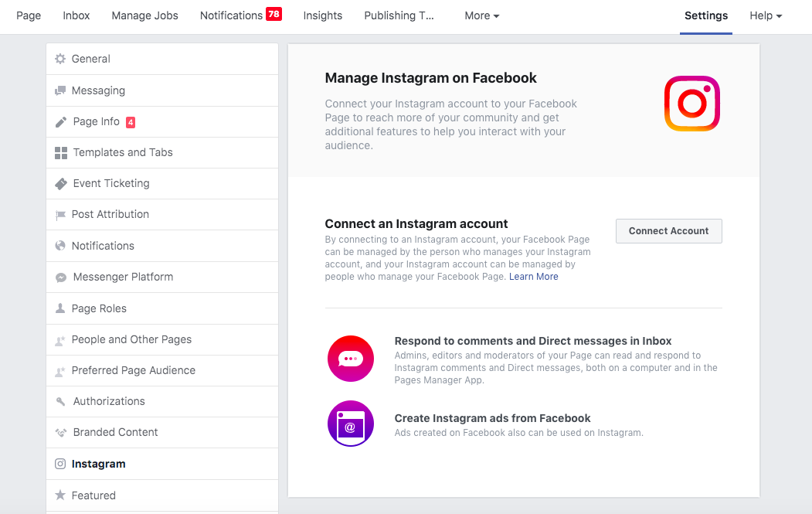Click the Messaging chat bubbles icon
The image size is (812, 514).
click(60, 90)
